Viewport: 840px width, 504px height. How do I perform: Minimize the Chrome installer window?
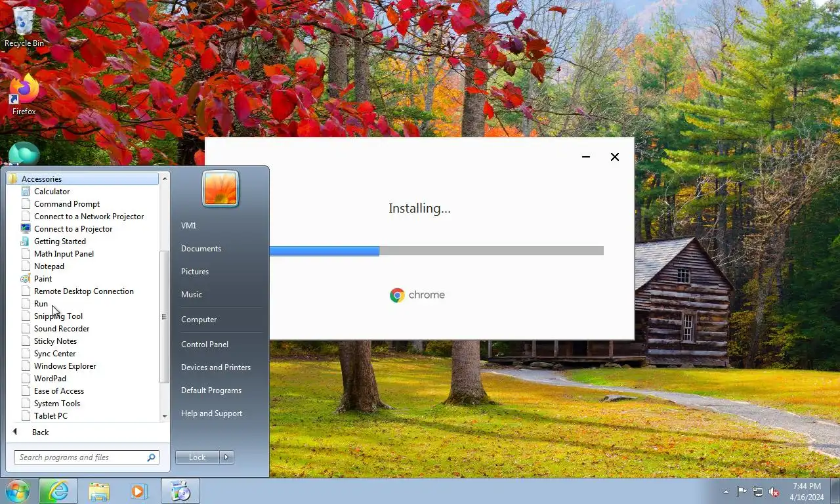click(586, 157)
